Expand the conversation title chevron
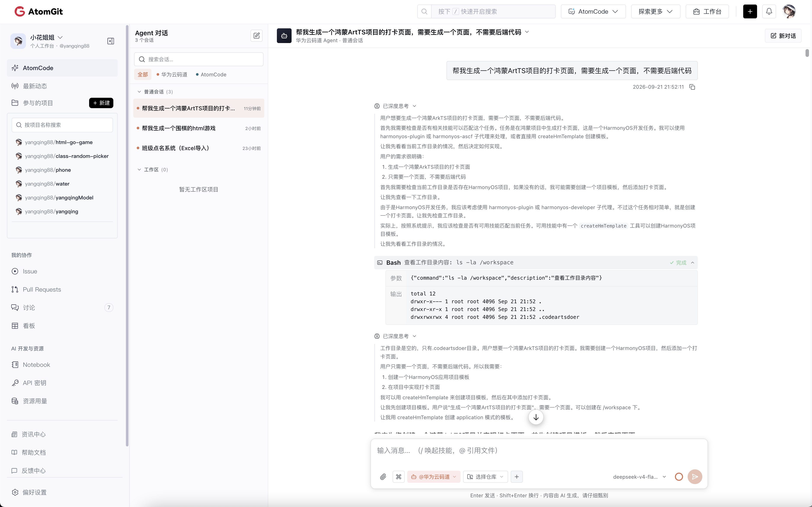812x507 pixels. 527,32
